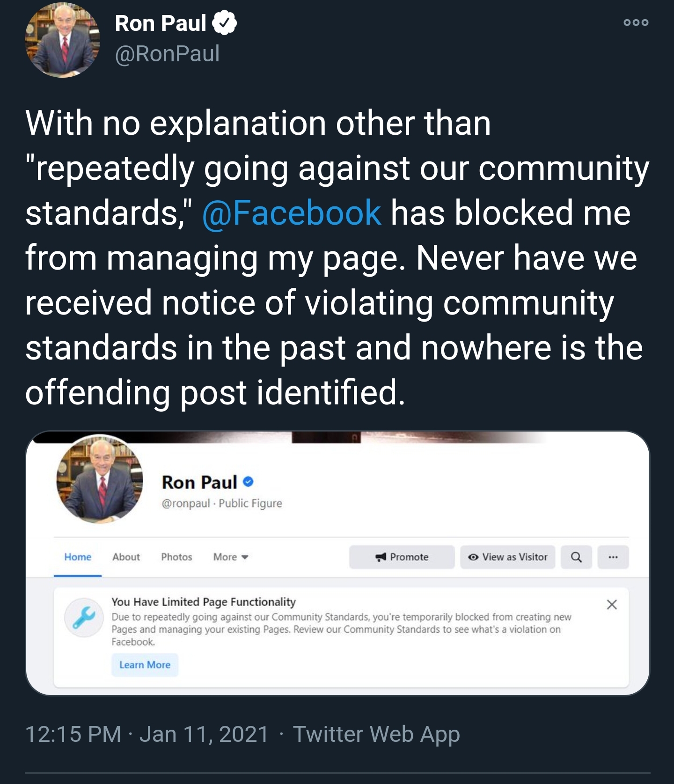The image size is (674, 784).
Task: Open the tweet's three-dot more options
Action: 636,22
